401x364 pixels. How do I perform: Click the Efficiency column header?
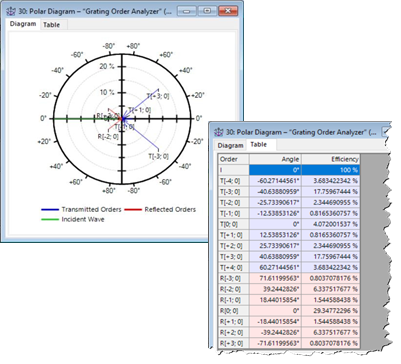tap(330, 159)
